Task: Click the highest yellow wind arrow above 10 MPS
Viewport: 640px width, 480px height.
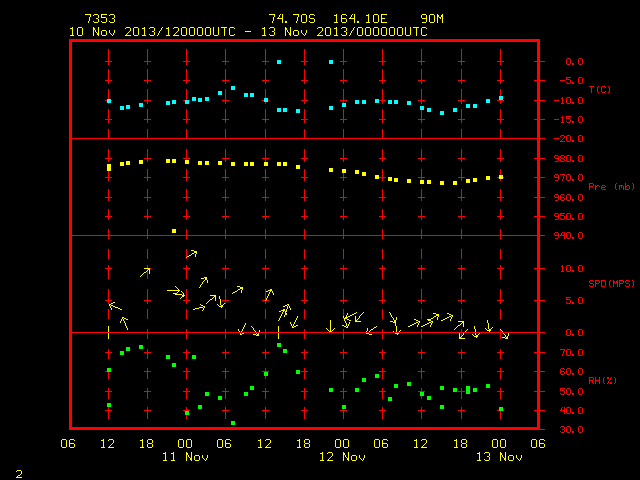Action: 191,254
